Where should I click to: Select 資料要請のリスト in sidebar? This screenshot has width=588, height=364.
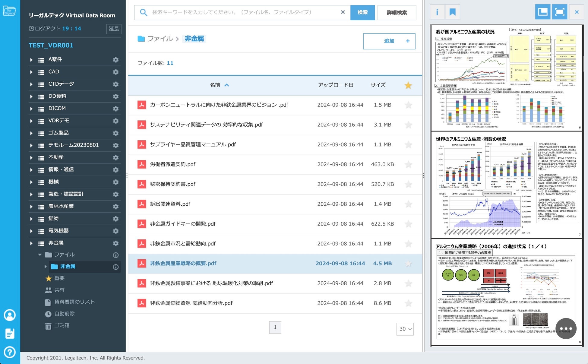tap(74, 302)
